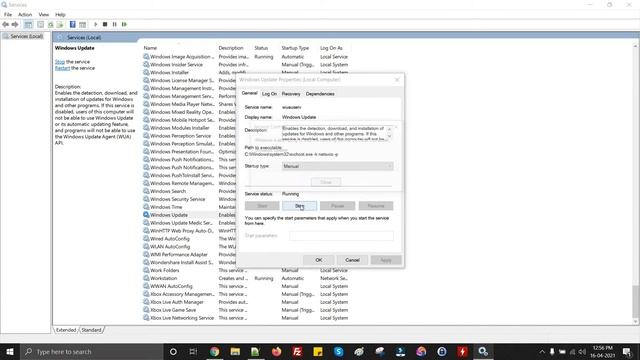Open Sticky Notes from the taskbar
Image resolution: width=640 pixels, height=360 pixels.
coord(318,351)
